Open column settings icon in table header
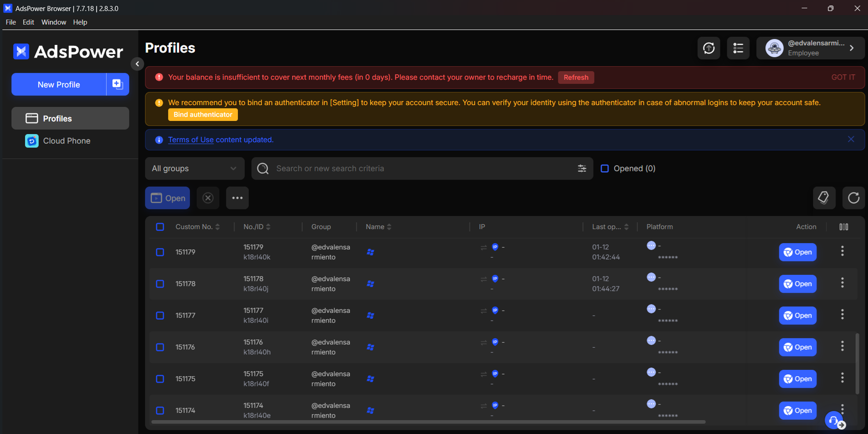Viewport: 868px width, 434px height. 844,227
